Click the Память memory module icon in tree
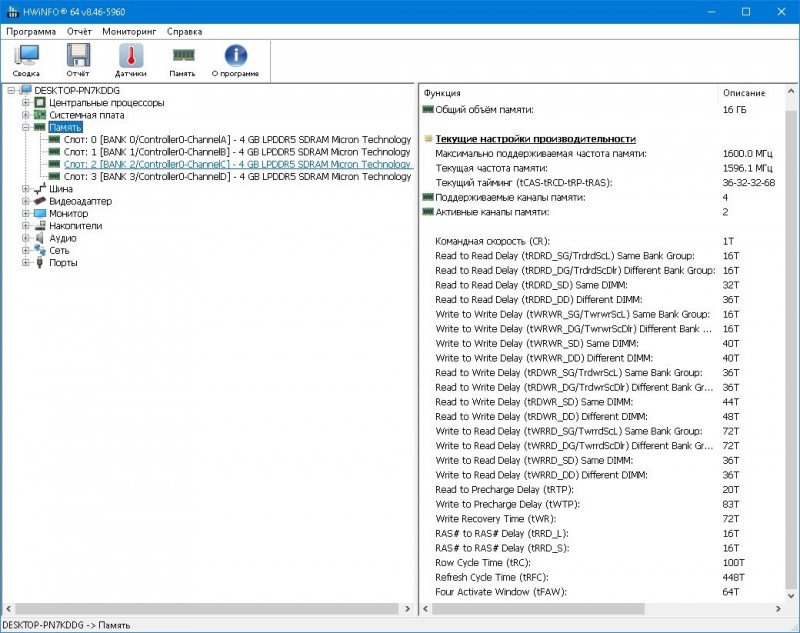This screenshot has height=633, width=800. [x=40, y=127]
